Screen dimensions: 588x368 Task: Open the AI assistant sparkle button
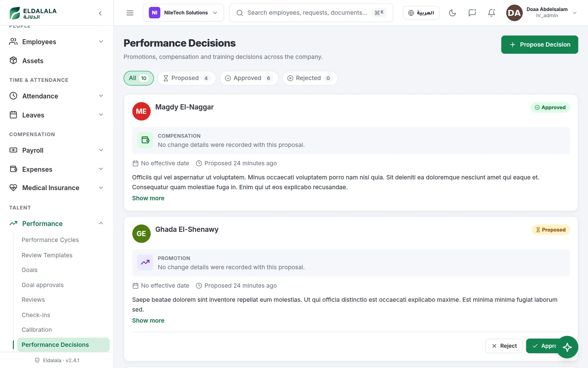[x=567, y=347]
